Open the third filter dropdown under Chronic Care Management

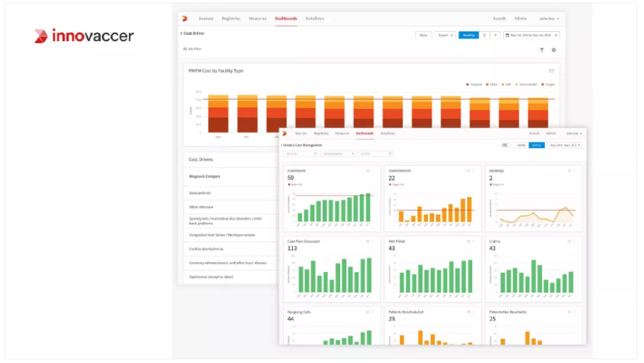point(376,154)
